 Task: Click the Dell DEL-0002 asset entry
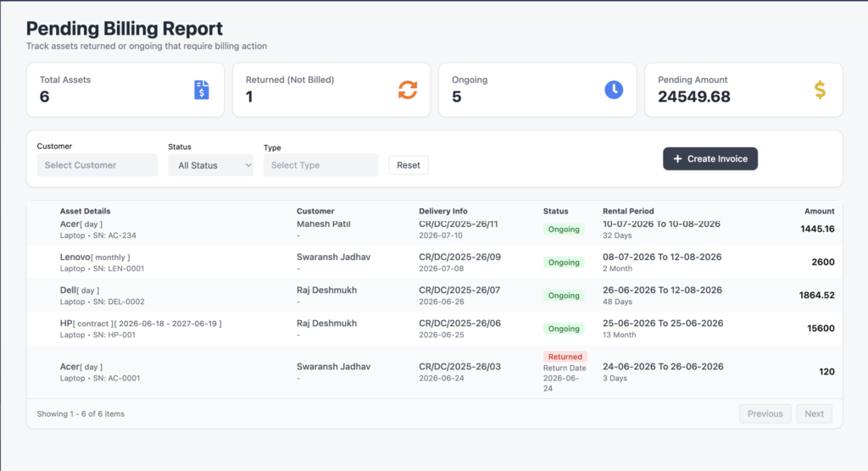click(x=103, y=296)
